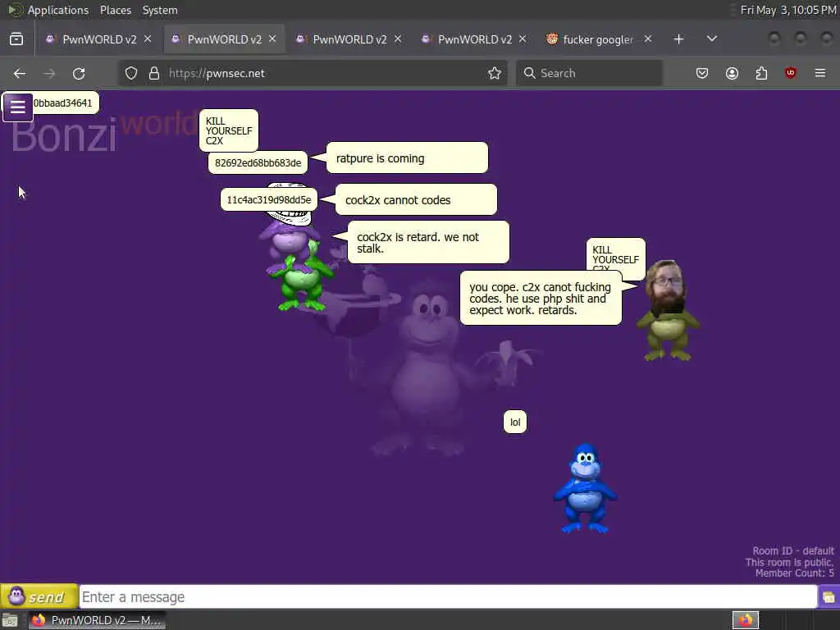
Task: Click the 'we not stalk' speech bubble
Action: [428, 242]
